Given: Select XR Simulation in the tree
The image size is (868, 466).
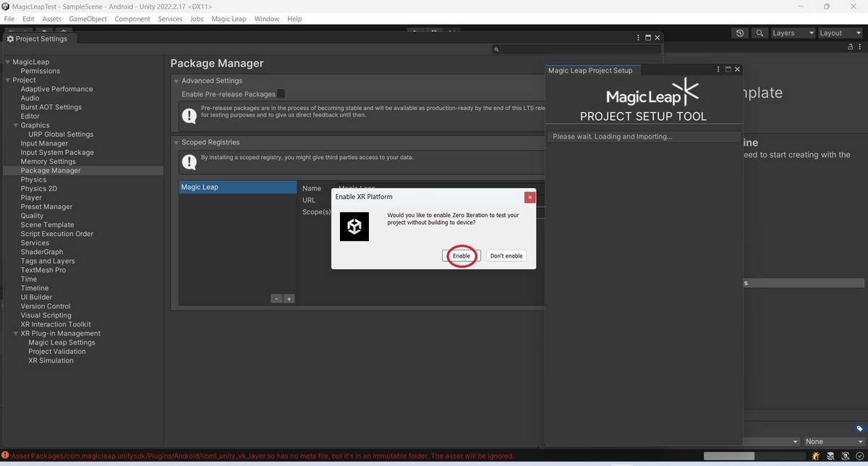Looking at the screenshot, I should click(51, 360).
